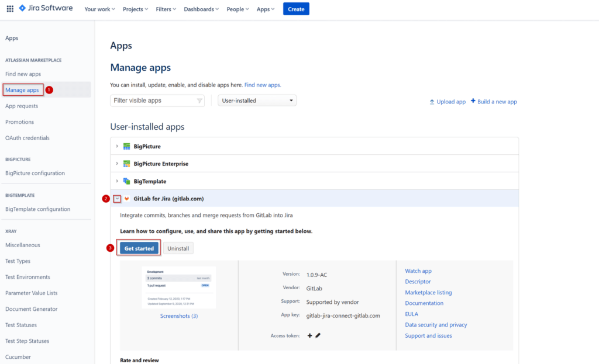Expand the GitLab for Jira app row

(116, 199)
